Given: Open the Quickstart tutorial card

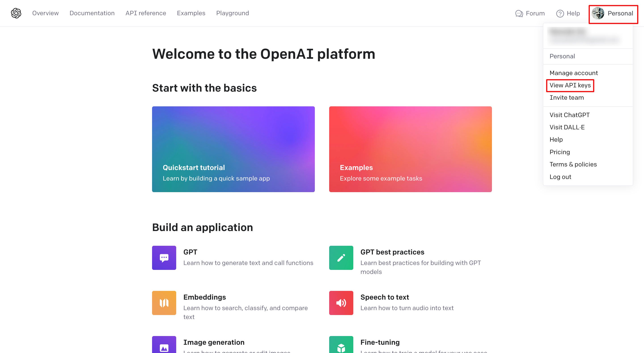Looking at the screenshot, I should click(x=233, y=149).
